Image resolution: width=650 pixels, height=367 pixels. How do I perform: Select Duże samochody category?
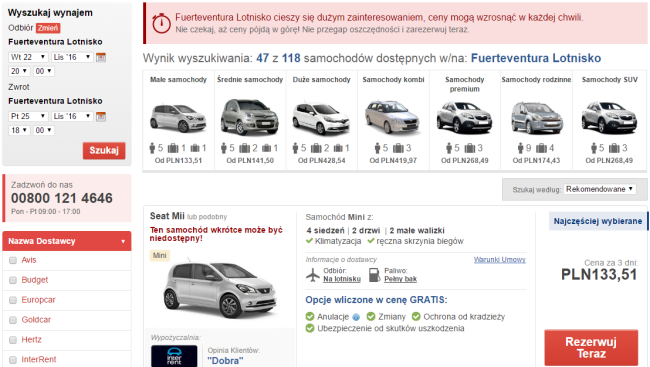click(322, 120)
